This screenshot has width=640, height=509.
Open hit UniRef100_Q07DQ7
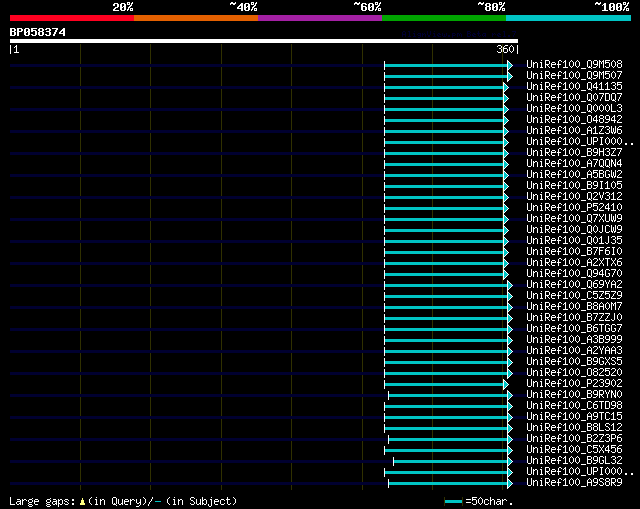[x=574, y=98]
